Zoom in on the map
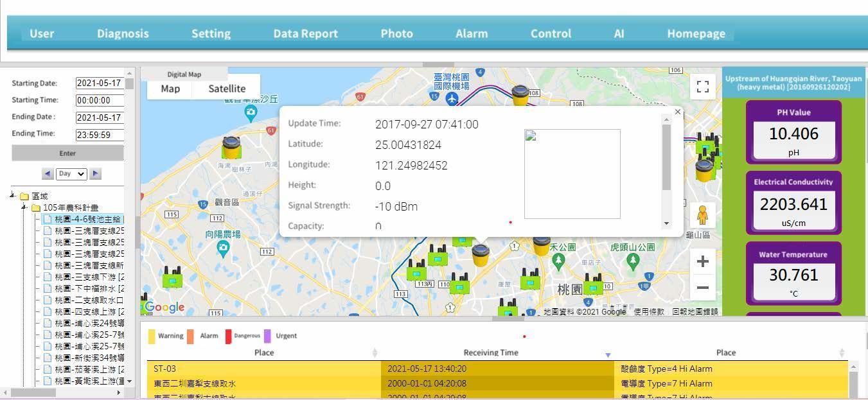The image size is (868, 400). [x=702, y=261]
